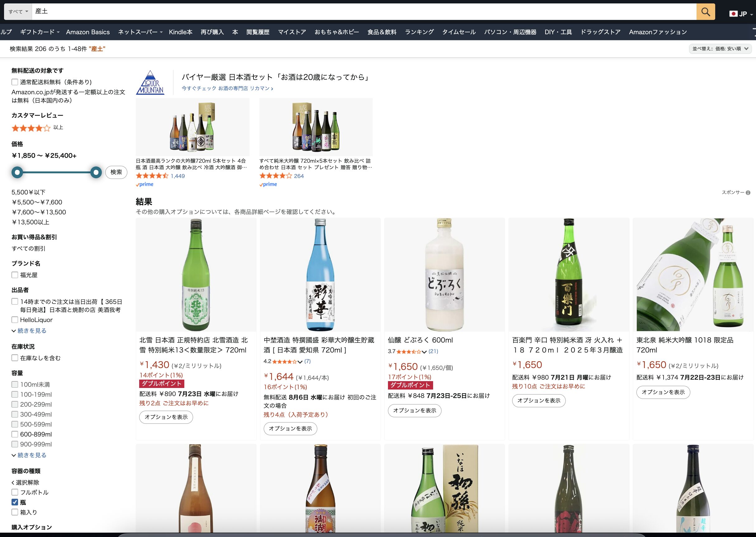
Task: Click ダブルポイント badge on 北雪 product
Action: pyautogui.click(x=162, y=384)
